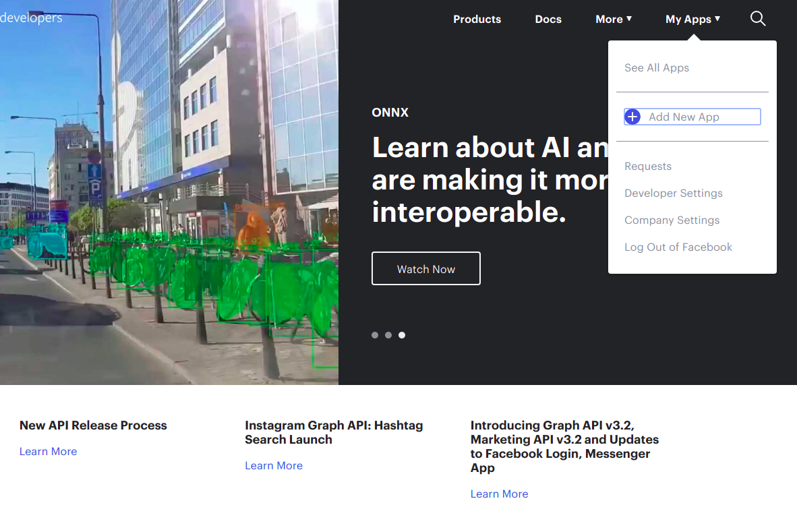The image size is (797, 532).
Task: Choose See All Apps
Action: pos(656,68)
